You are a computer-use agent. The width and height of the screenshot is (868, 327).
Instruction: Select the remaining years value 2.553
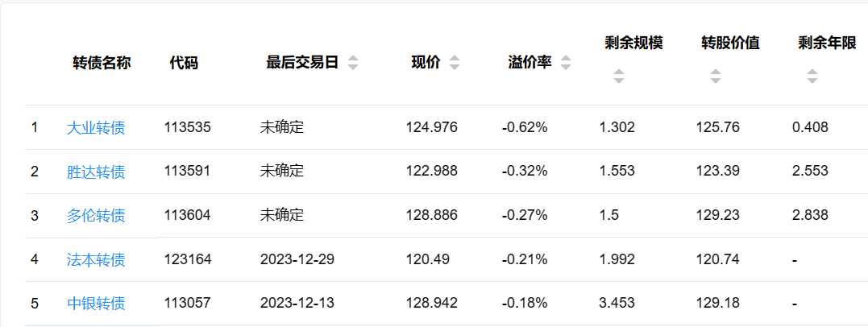810,172
